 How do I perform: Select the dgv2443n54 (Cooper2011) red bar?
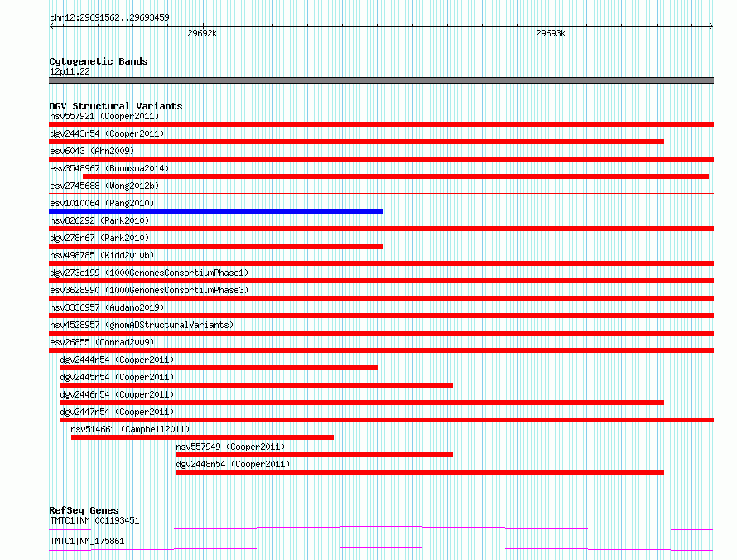tap(356, 142)
